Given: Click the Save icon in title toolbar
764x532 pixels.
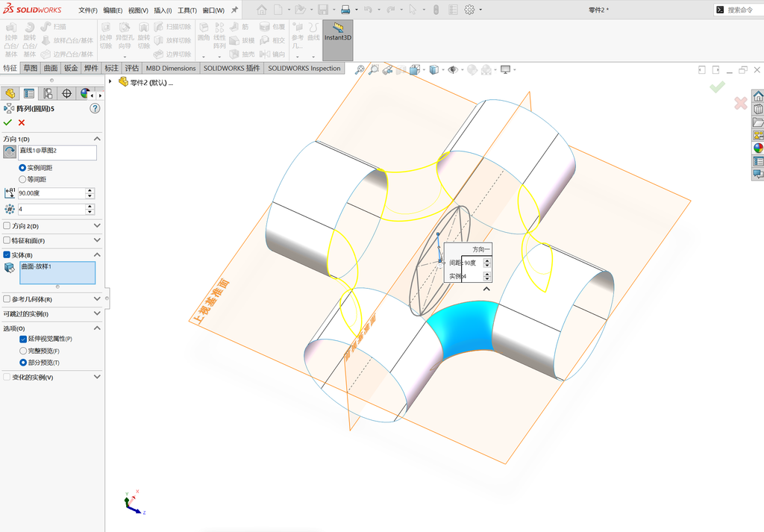Looking at the screenshot, I should (322, 10).
